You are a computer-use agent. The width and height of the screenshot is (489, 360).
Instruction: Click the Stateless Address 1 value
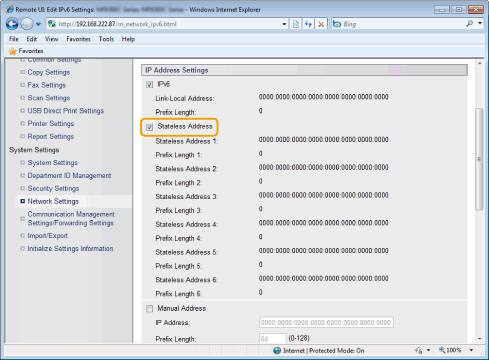pyautogui.click(x=323, y=140)
